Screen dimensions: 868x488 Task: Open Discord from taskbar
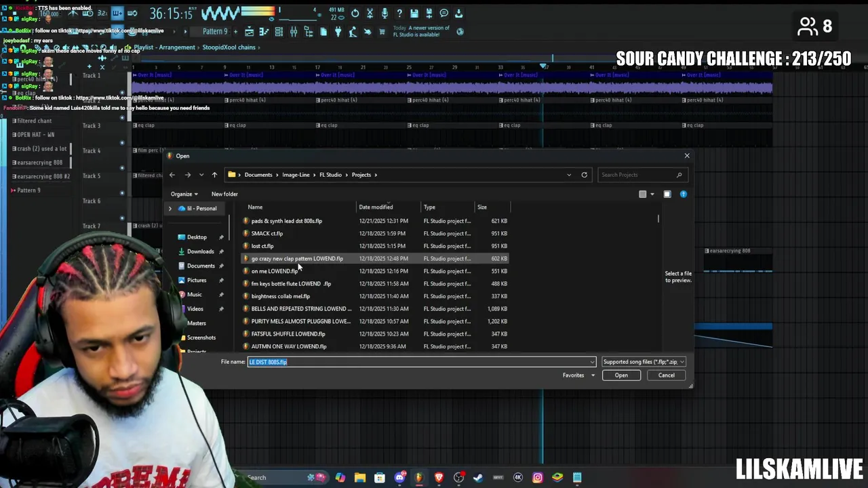[399, 478]
